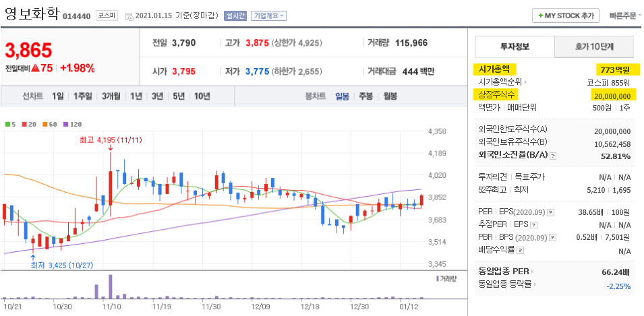Click the 거래량 value 115,966
The image size is (644, 316).
(x=411, y=42)
